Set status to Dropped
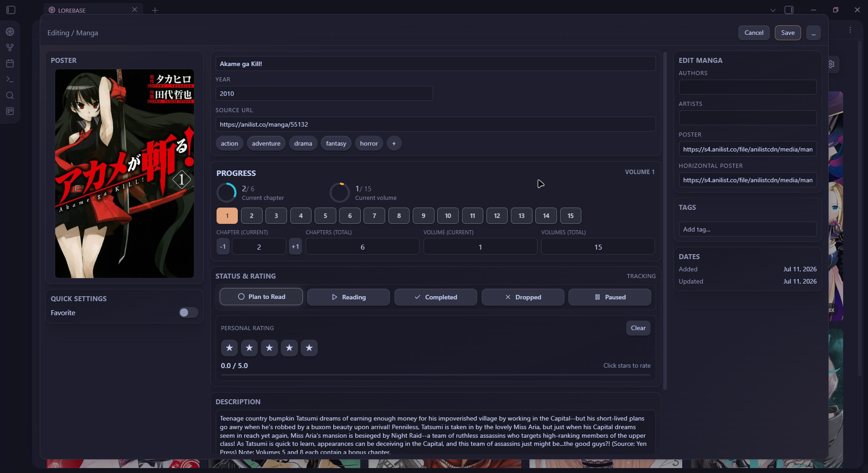The height and width of the screenshot is (473, 868). click(523, 297)
